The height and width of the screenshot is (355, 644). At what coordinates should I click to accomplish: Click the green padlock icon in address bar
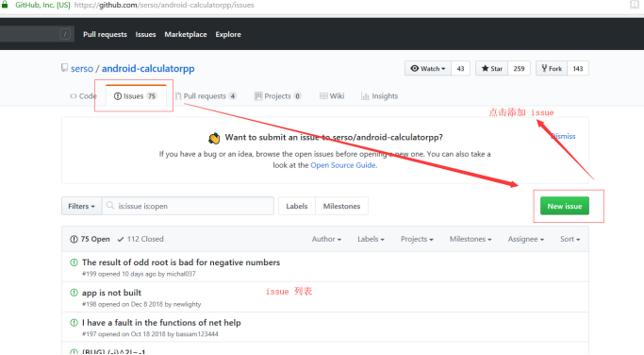pyautogui.click(x=5, y=5)
